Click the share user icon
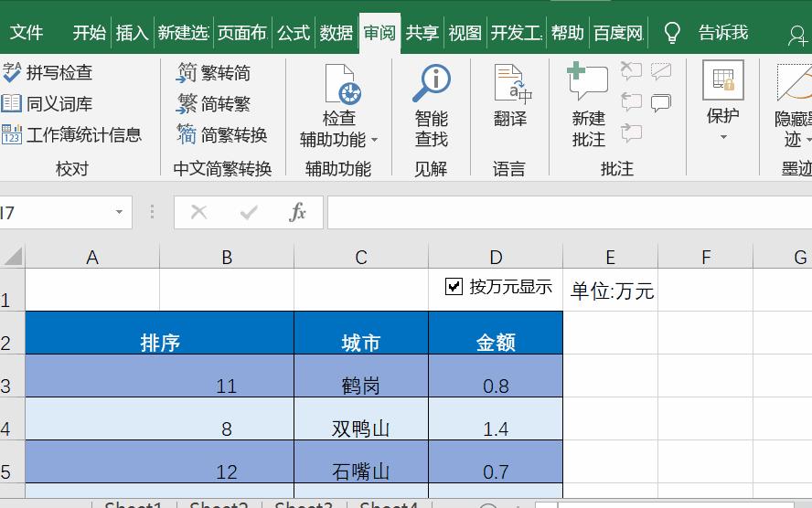 tap(797, 36)
